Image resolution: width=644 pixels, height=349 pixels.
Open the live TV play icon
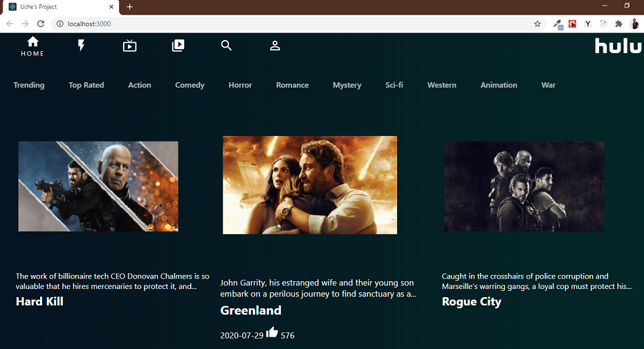(x=130, y=46)
